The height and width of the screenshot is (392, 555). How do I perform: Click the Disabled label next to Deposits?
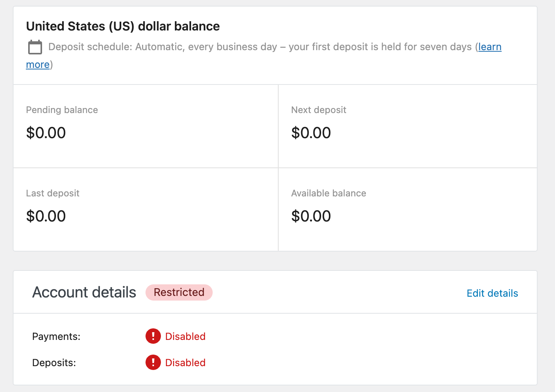click(185, 362)
